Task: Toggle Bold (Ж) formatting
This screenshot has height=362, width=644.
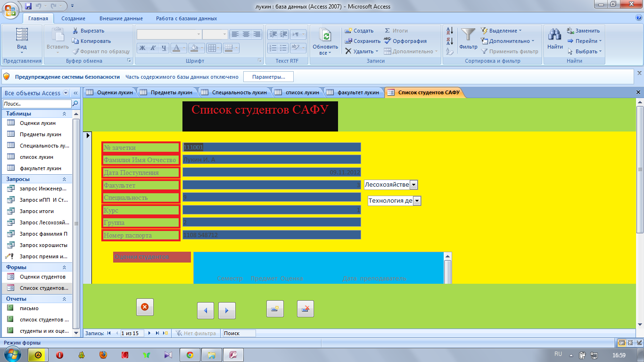Action: pyautogui.click(x=143, y=48)
